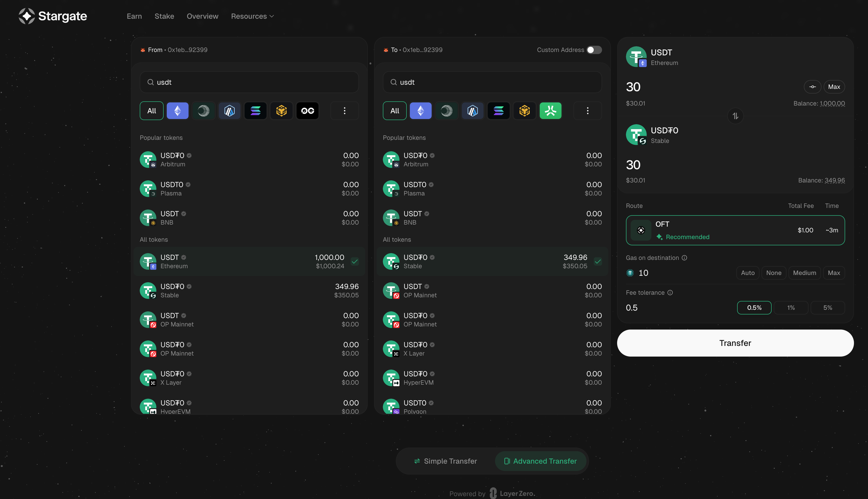Open the Stake page
Image resolution: width=868 pixels, height=499 pixels.
point(164,16)
